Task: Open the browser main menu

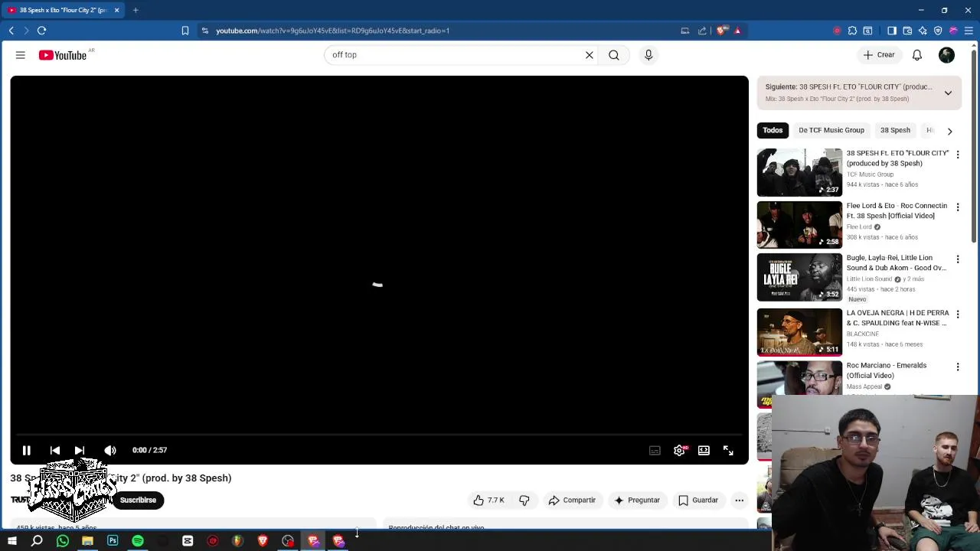Action: [969, 31]
